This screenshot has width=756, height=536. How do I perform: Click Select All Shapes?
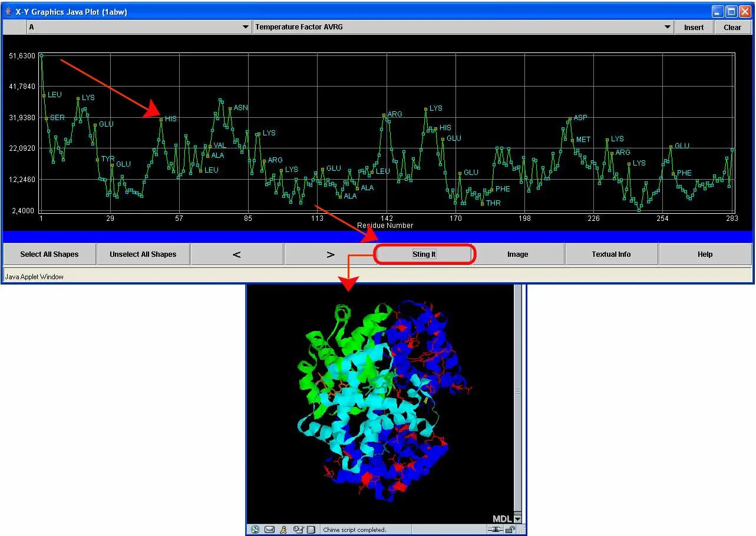coord(49,254)
